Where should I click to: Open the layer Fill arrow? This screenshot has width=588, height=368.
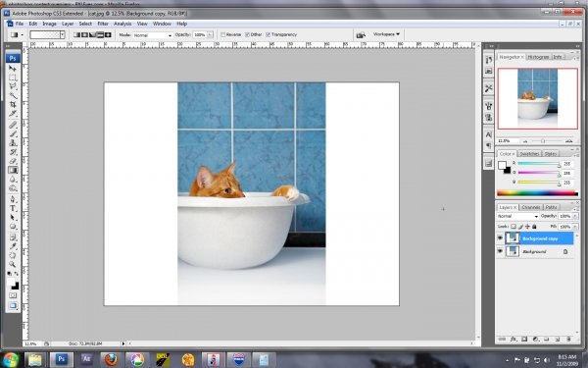(x=575, y=227)
